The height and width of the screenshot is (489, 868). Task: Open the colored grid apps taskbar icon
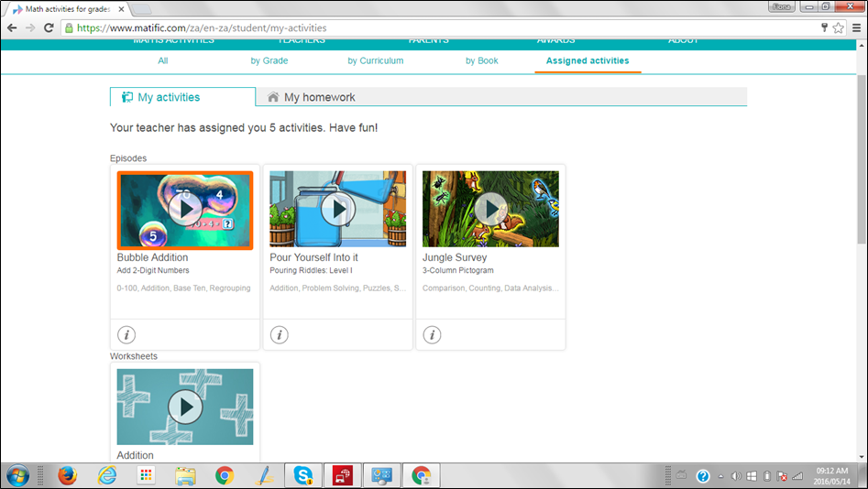(x=146, y=475)
